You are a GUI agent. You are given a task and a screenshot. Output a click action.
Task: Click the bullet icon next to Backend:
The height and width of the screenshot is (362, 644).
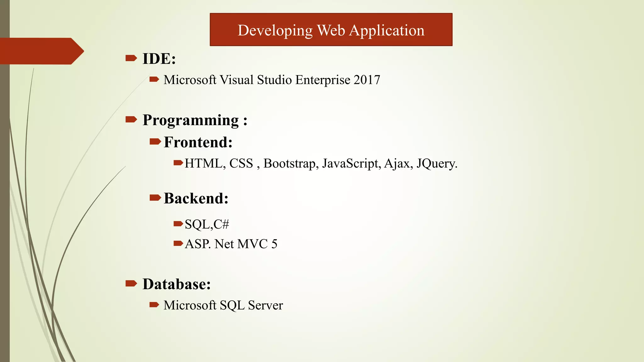(155, 198)
